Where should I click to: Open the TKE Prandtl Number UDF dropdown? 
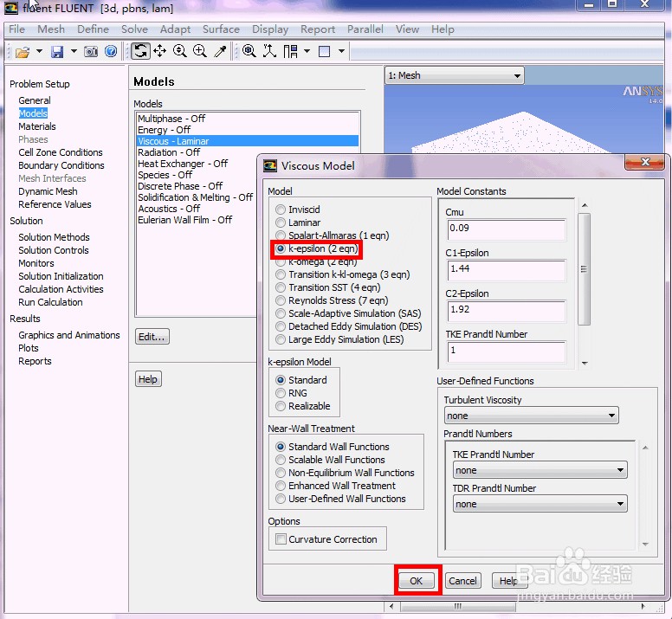pyautogui.click(x=540, y=470)
